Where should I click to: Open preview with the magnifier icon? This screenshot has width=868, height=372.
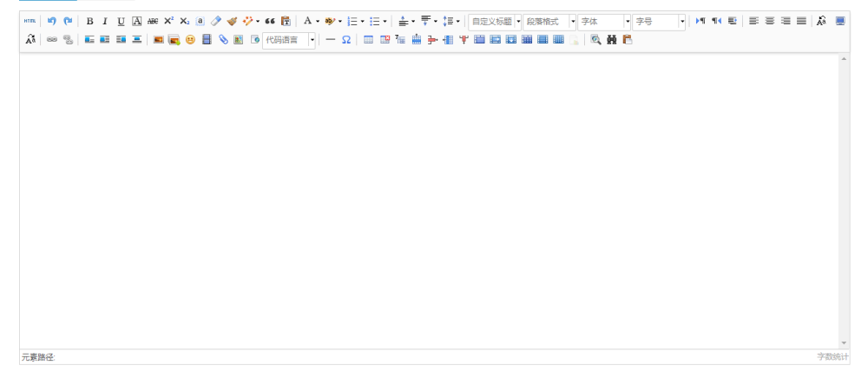click(x=595, y=40)
